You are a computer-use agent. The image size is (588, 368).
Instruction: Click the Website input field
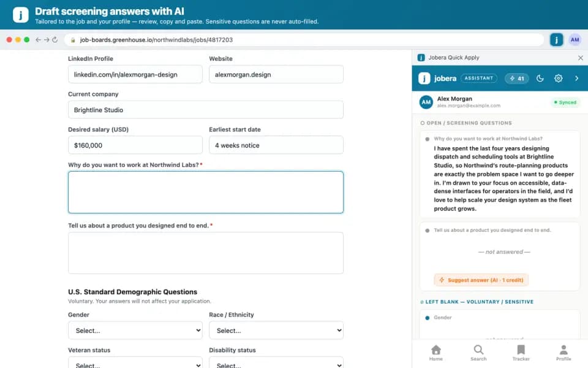click(x=276, y=74)
